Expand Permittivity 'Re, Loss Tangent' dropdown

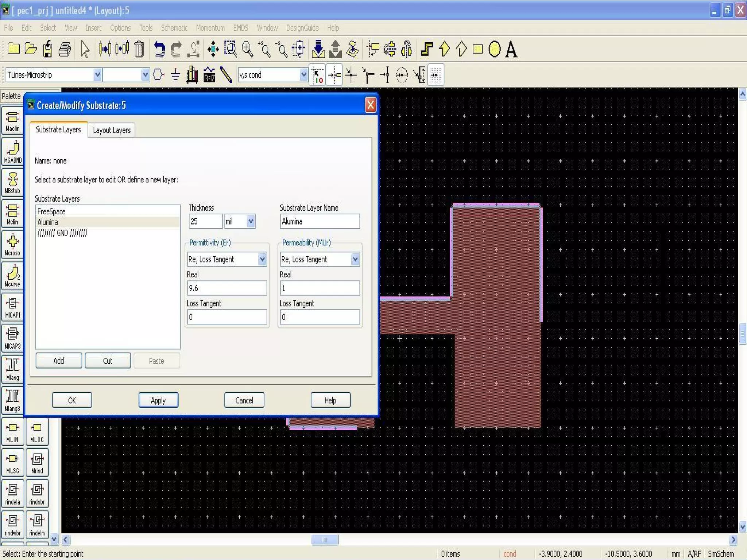click(x=262, y=259)
